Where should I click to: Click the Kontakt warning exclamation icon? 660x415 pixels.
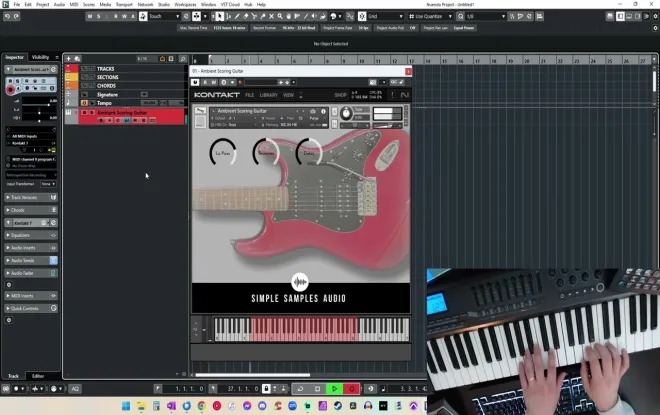(x=392, y=95)
